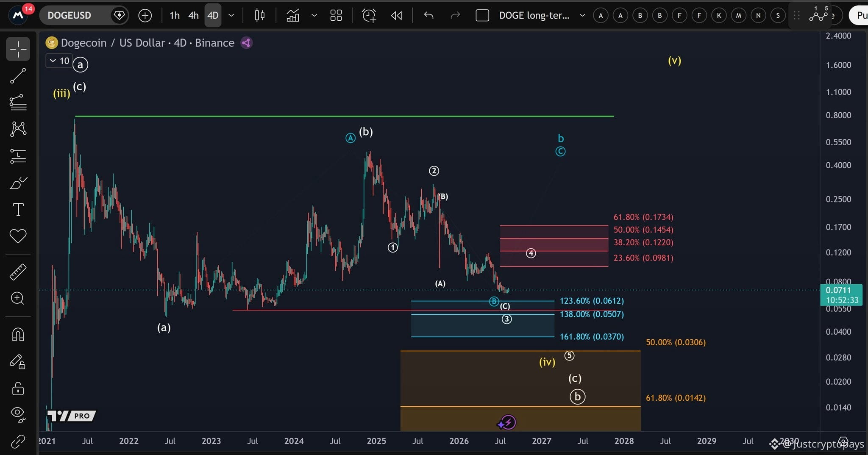Click the purple share icon beside Binance
The height and width of the screenshot is (455, 868).
246,43
